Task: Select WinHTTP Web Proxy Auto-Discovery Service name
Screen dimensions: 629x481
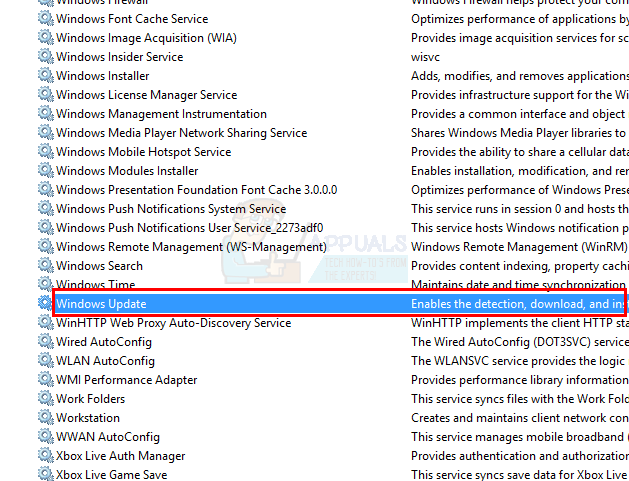Action: pyautogui.click(x=174, y=323)
